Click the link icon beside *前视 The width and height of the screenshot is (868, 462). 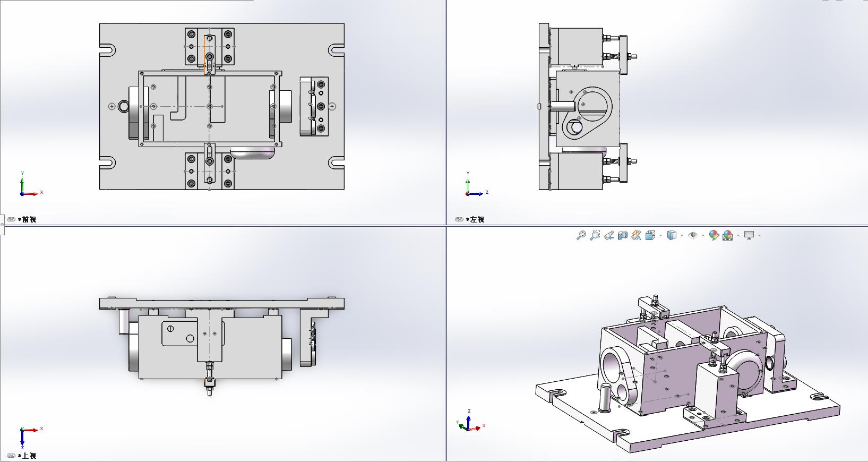(11, 219)
